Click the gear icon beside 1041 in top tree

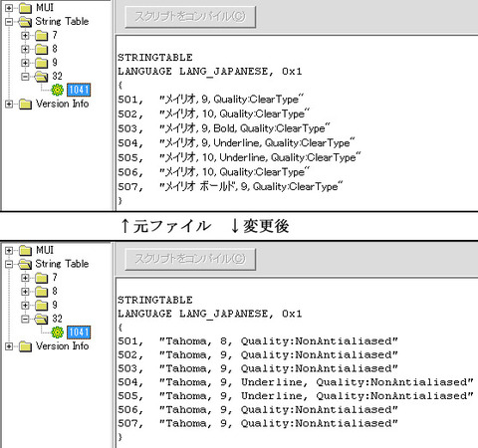pos(58,90)
